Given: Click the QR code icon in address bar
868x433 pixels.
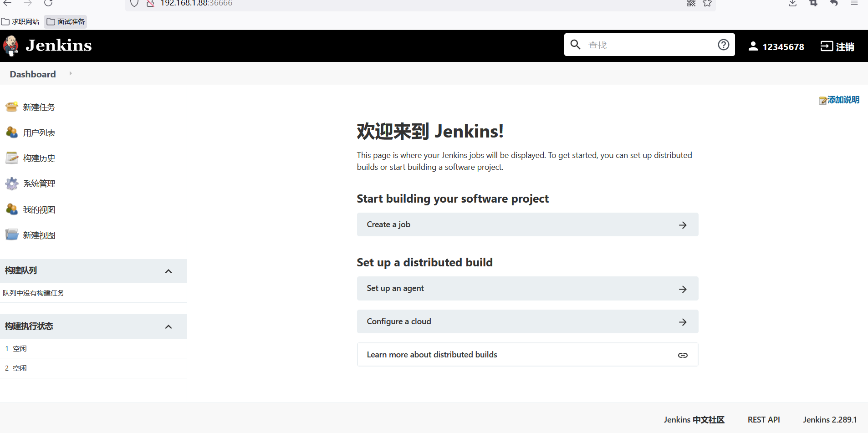Looking at the screenshot, I should pos(691,3).
